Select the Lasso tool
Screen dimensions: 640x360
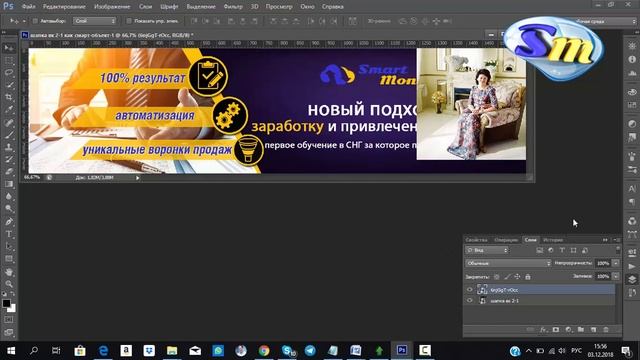coord(9,73)
